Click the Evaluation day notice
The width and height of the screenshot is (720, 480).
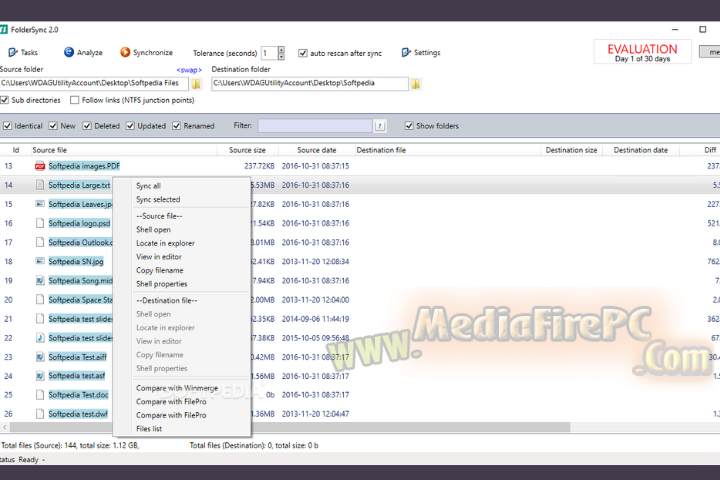(x=642, y=52)
